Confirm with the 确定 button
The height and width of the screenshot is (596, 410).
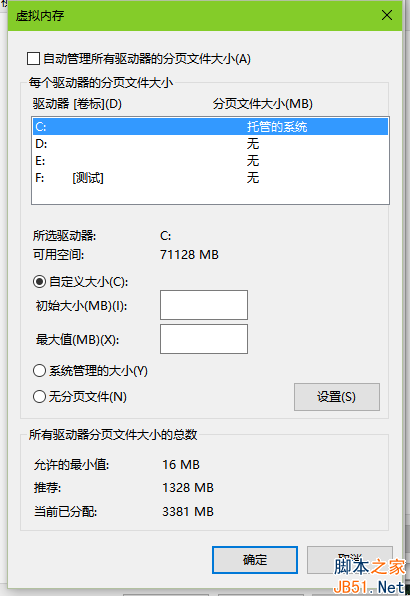pyautogui.click(x=255, y=560)
